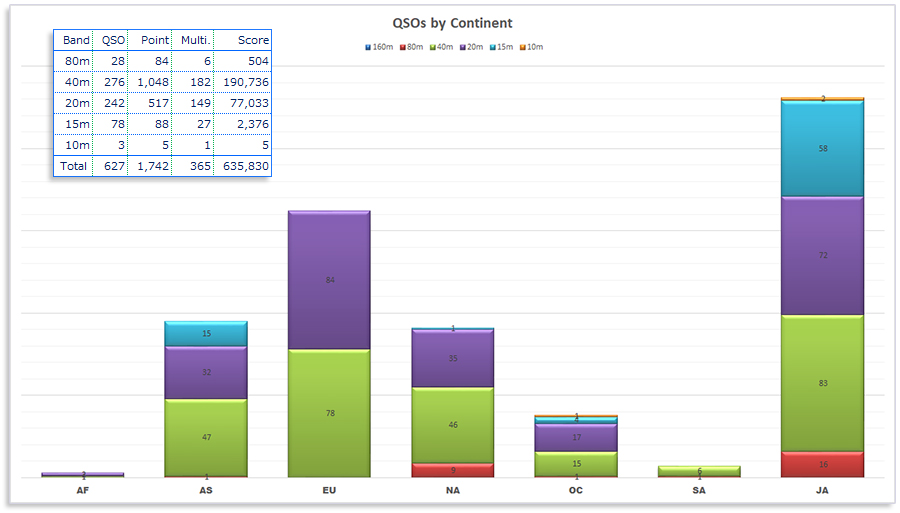Click the green 40m segment in EU bar
This screenshot has width=900, height=513.
(329, 413)
